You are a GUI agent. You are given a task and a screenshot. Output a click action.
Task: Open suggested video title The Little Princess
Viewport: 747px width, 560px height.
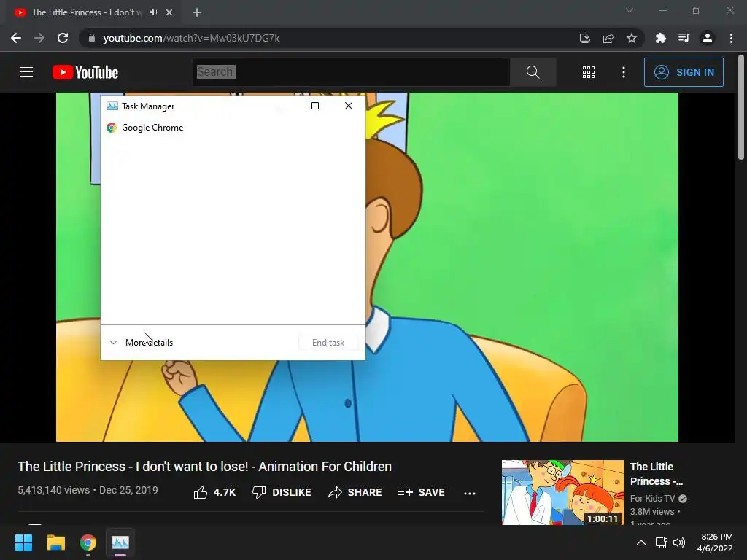point(657,474)
